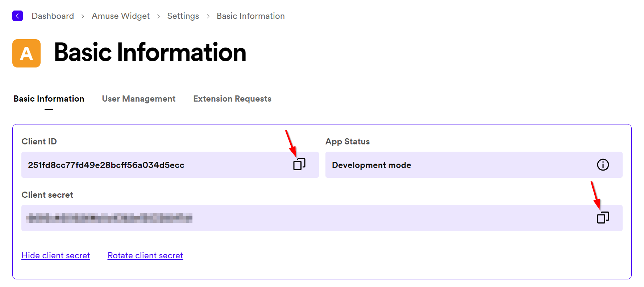644x287 pixels.
Task: Navigate to Settings breadcrumb
Action: point(183,16)
